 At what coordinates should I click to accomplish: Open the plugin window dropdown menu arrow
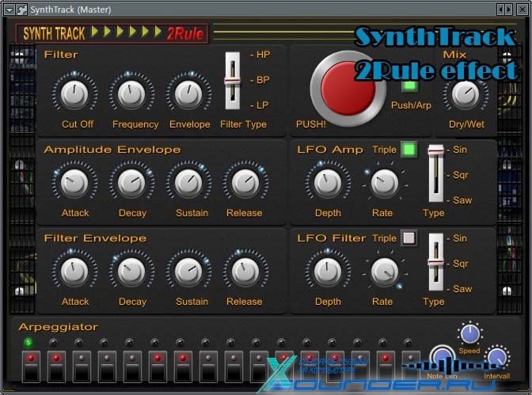(x=9, y=9)
